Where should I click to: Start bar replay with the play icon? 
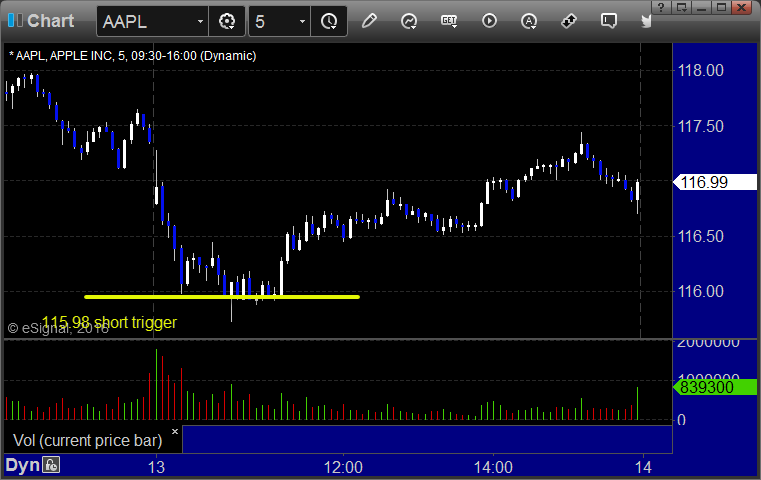pos(489,21)
